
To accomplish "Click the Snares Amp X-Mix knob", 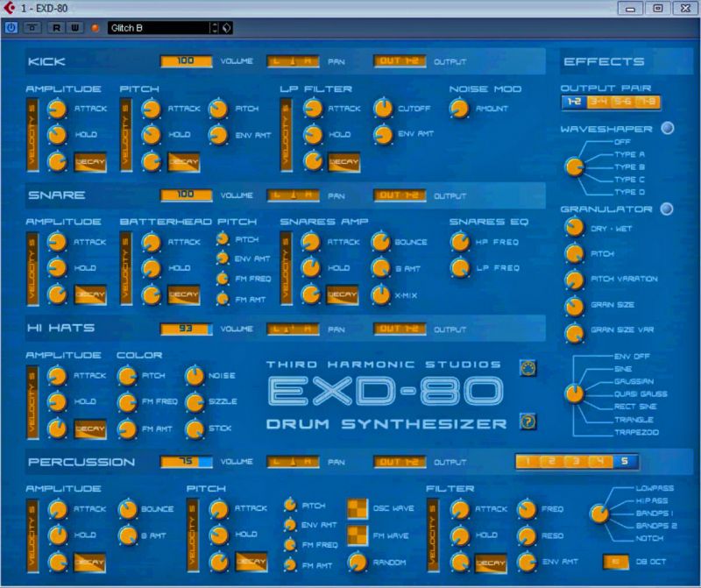I will (381, 295).
